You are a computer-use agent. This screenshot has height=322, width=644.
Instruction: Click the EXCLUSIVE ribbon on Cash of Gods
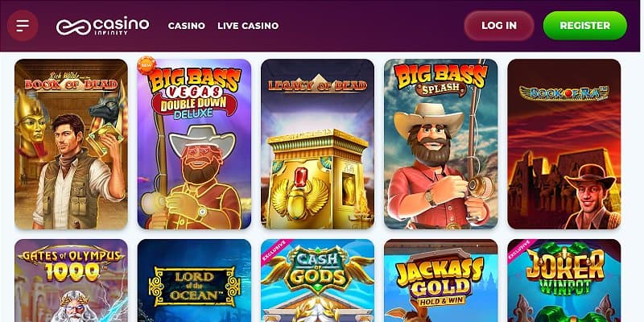tap(275, 250)
